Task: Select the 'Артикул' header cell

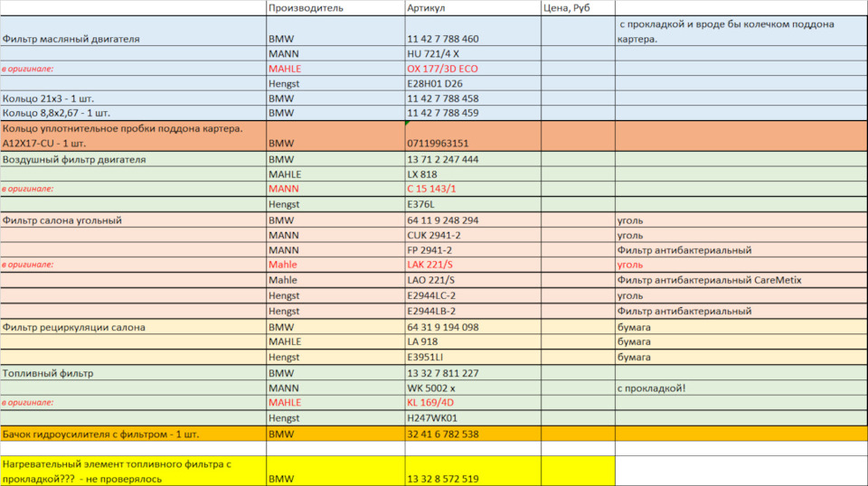Action: pos(473,8)
